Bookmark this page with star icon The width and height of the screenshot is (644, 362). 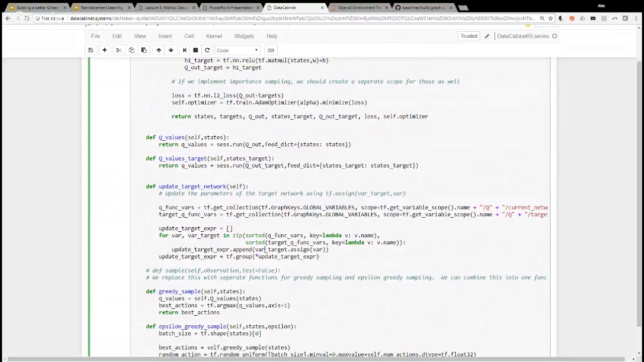pos(550,19)
